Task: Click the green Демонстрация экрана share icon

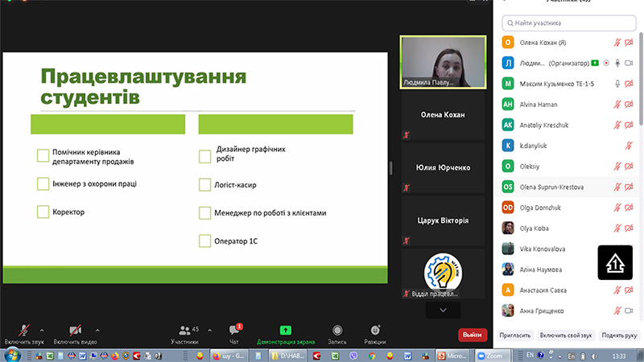Action: point(286,330)
